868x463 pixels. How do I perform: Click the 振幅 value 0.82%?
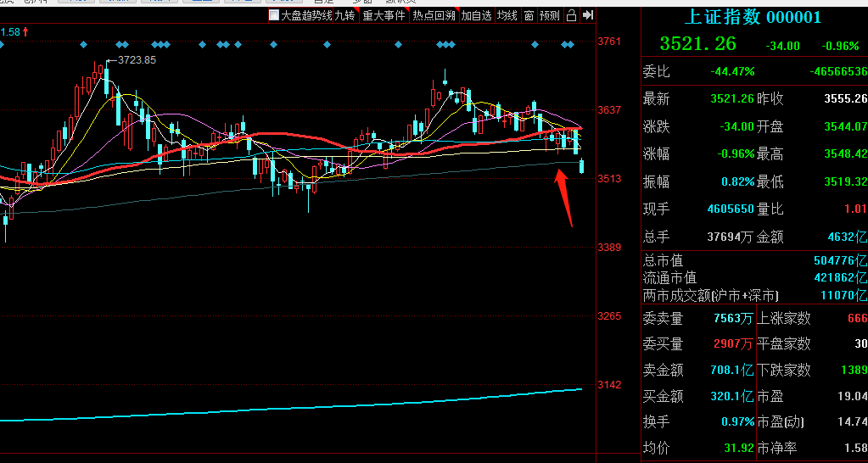click(738, 181)
